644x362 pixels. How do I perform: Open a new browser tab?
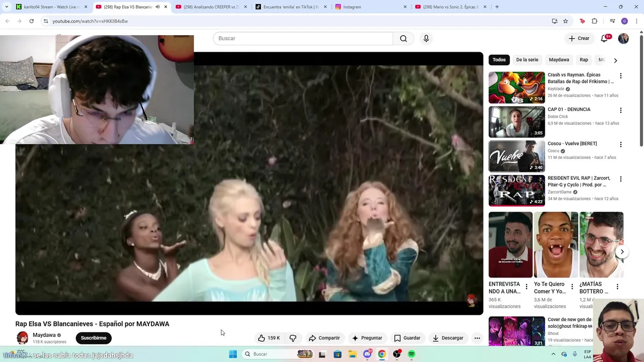[x=497, y=7]
